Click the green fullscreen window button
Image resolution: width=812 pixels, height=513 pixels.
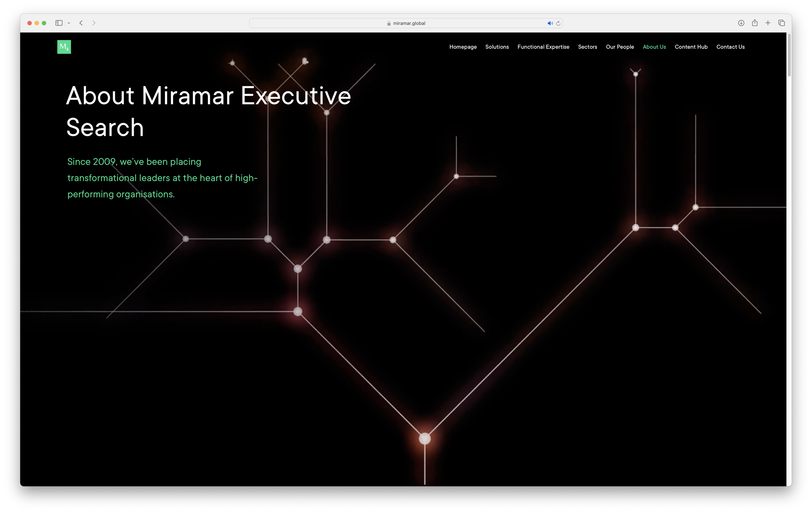pyautogui.click(x=44, y=23)
